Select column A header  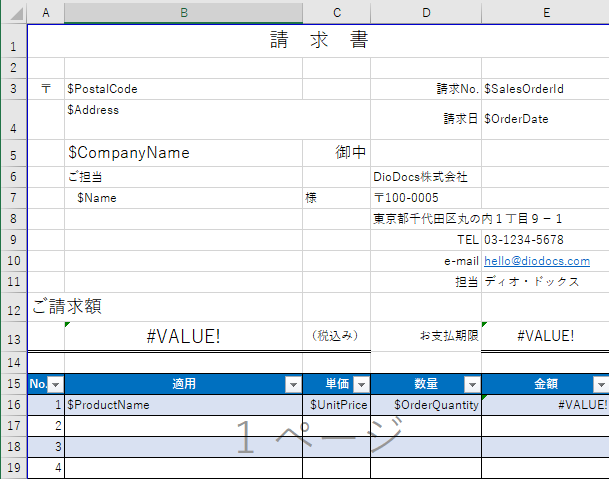pyautogui.click(x=46, y=13)
